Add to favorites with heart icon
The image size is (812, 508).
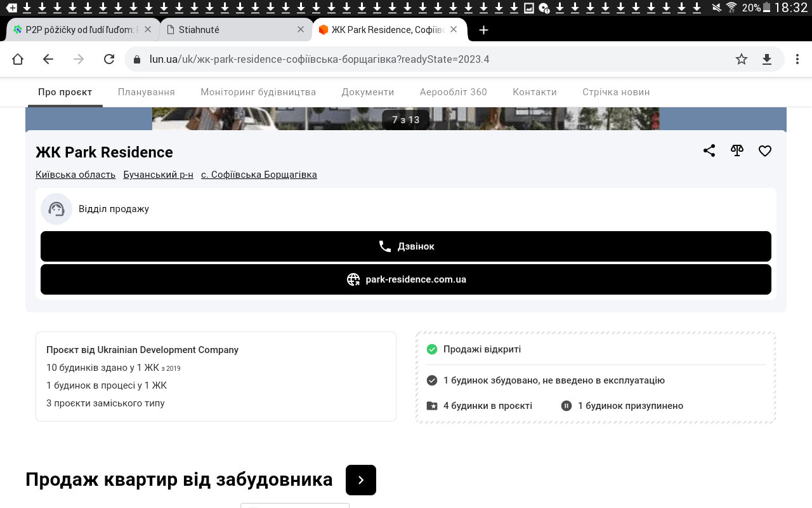pyautogui.click(x=765, y=151)
